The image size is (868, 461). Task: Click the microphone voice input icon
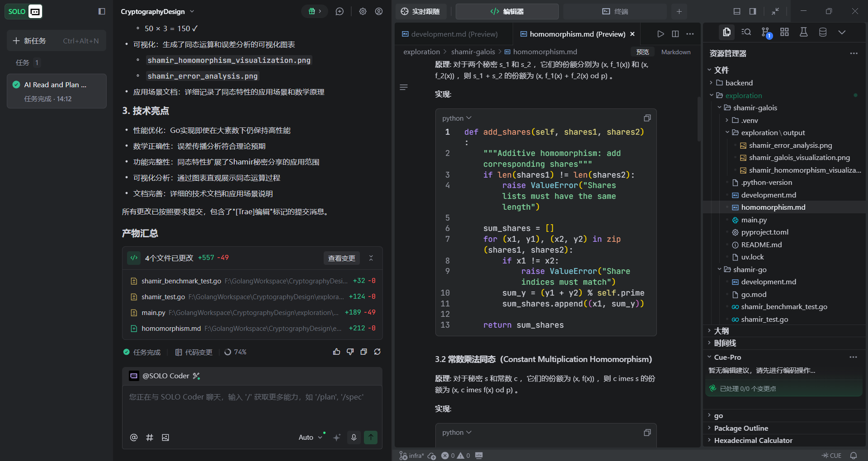(x=354, y=437)
